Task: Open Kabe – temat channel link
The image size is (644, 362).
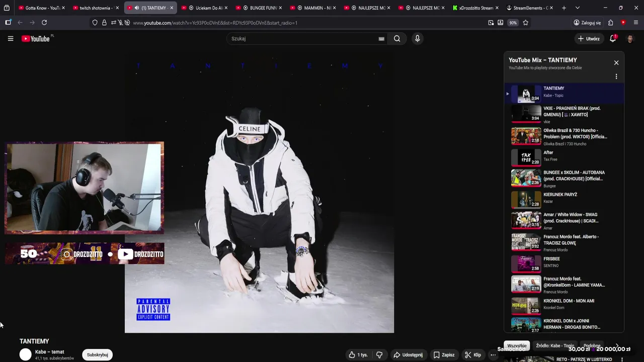Action: (50, 352)
